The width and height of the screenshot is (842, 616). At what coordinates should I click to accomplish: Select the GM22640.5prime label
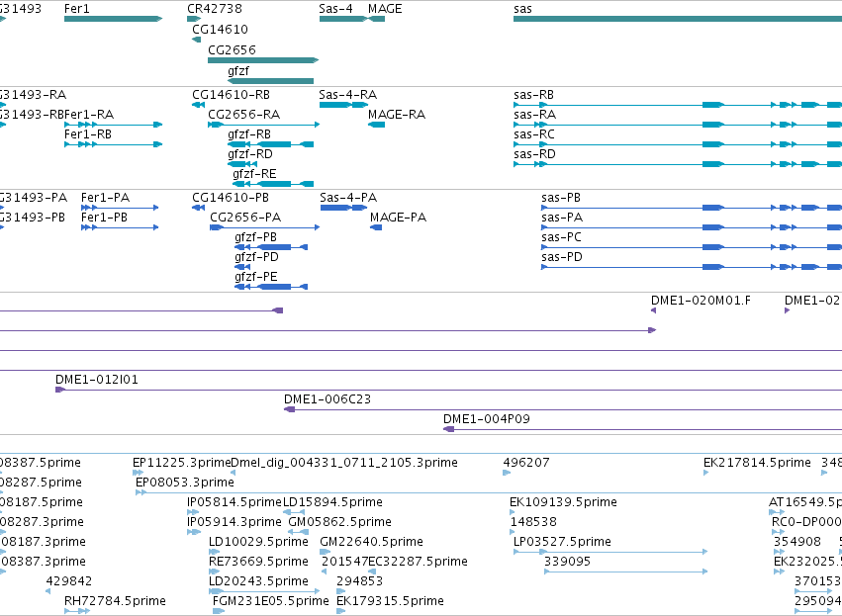(x=372, y=542)
